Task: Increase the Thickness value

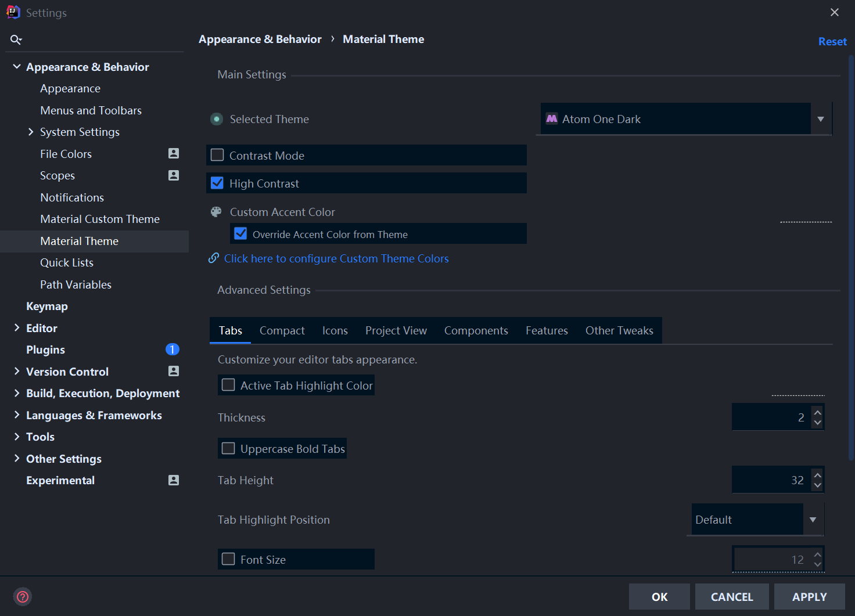Action: click(818, 412)
